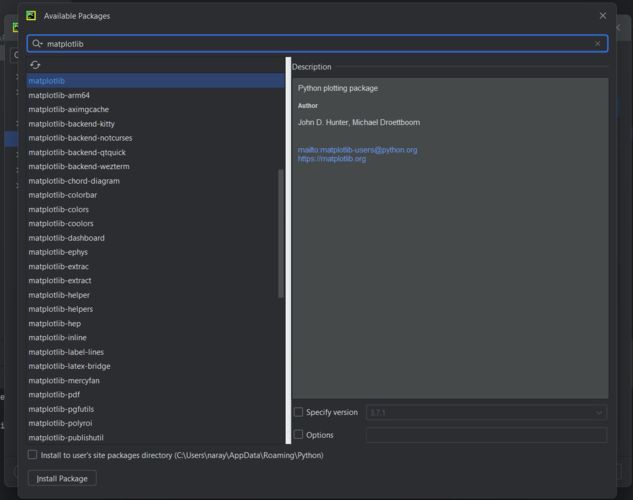Viewport: 633px width, 500px height.
Task: Click the Python plotting package description text
Action: (x=338, y=88)
